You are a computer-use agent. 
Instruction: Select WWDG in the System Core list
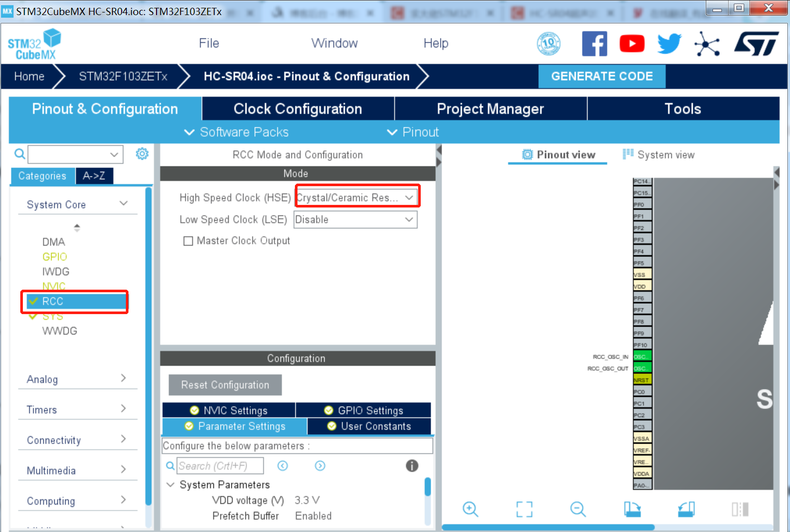(60, 331)
